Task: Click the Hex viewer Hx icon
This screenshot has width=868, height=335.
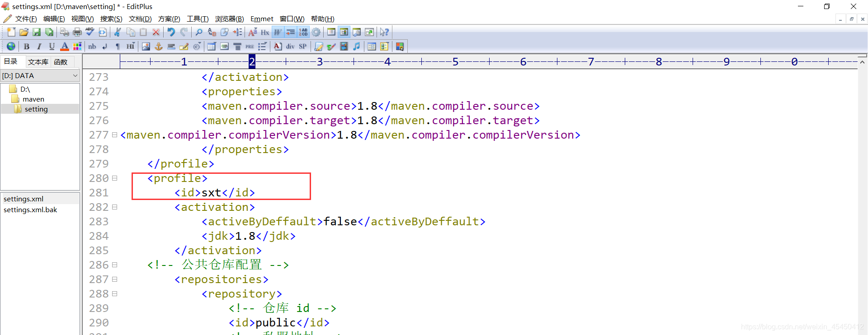Action: coord(265,32)
